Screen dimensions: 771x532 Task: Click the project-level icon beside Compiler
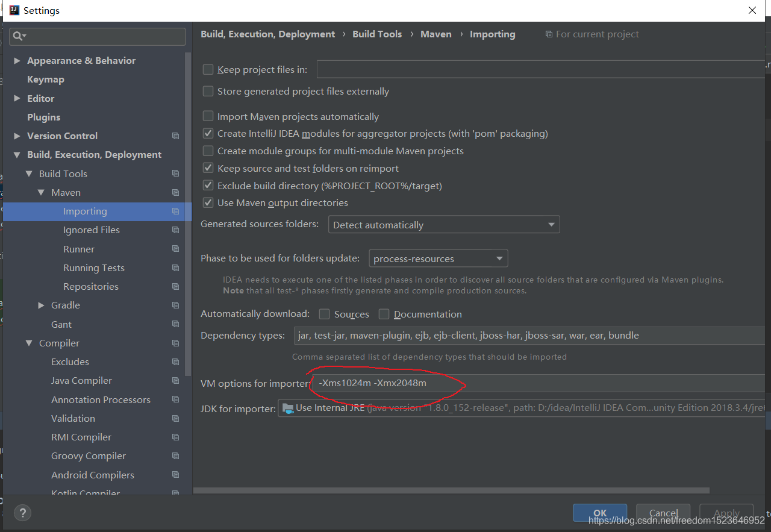coord(175,343)
